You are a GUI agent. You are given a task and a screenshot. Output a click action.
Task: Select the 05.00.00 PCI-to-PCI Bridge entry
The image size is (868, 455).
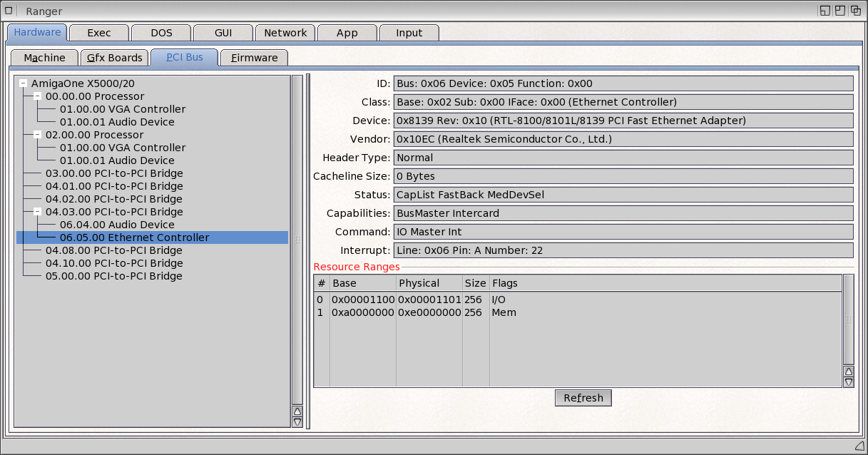tap(114, 276)
